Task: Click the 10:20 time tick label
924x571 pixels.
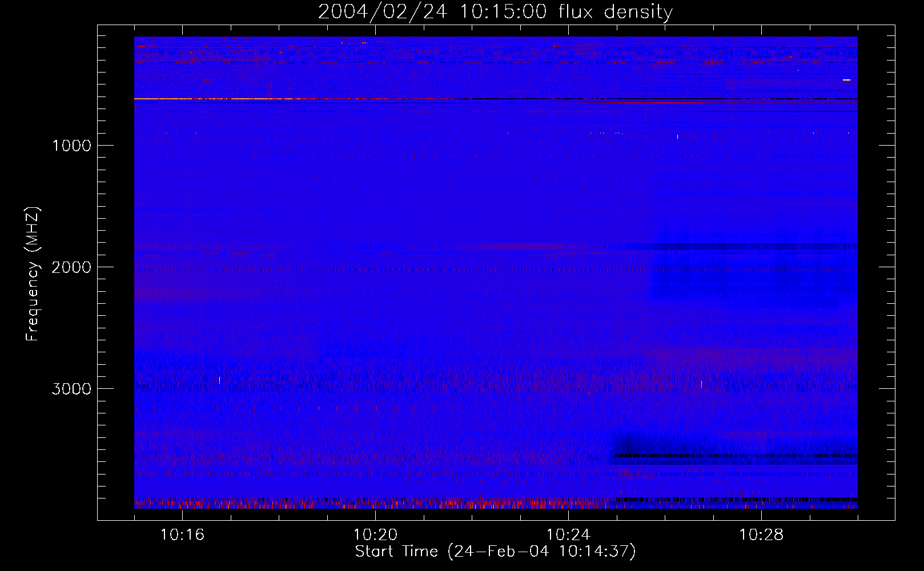Action: coord(375,535)
